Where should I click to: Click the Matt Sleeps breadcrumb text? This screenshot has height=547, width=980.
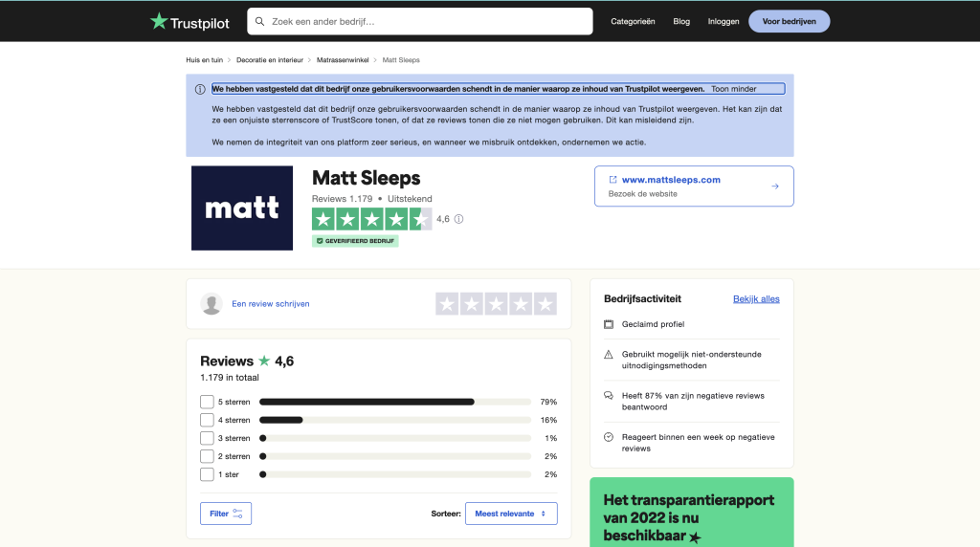401,60
